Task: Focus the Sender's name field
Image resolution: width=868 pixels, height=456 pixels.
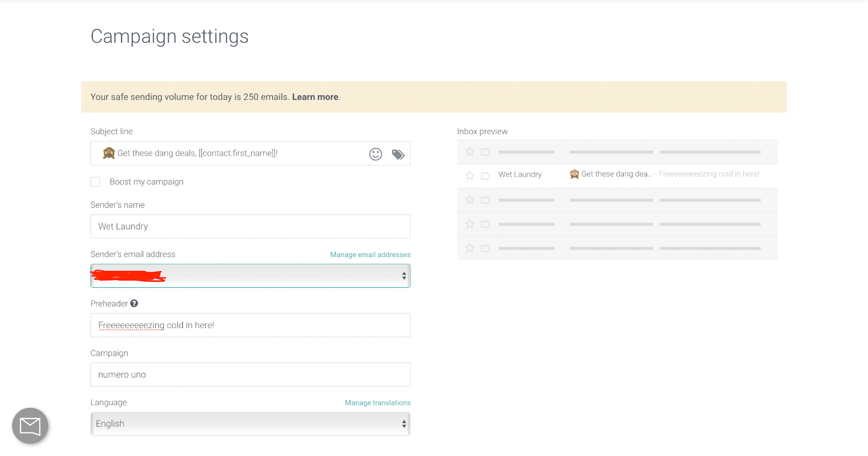Action: tap(250, 227)
